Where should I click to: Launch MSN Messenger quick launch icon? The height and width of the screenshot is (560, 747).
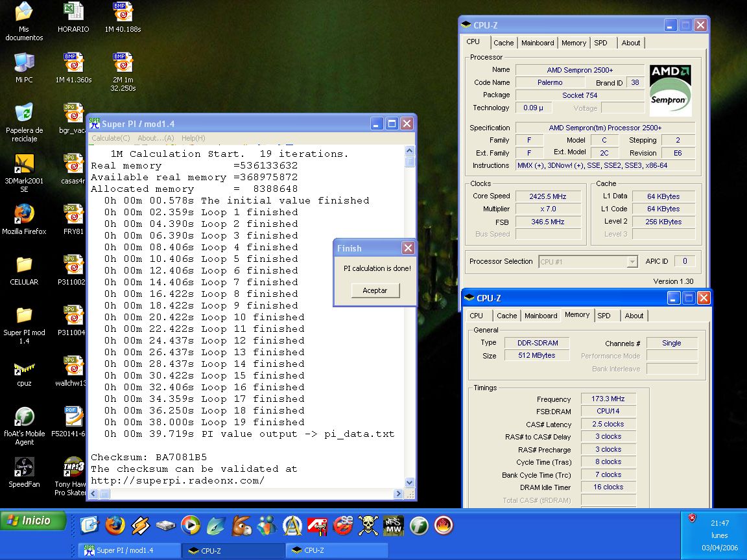[267, 526]
